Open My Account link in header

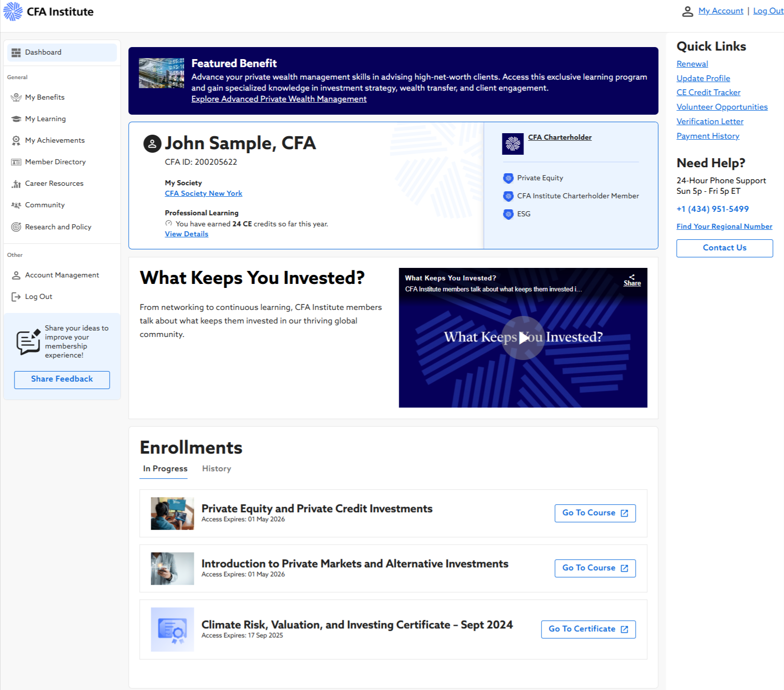tap(720, 11)
